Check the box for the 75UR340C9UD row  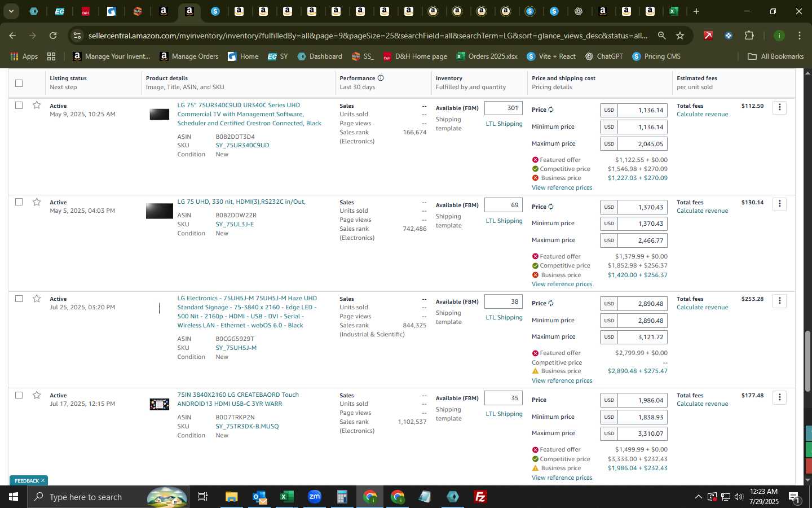click(19, 105)
